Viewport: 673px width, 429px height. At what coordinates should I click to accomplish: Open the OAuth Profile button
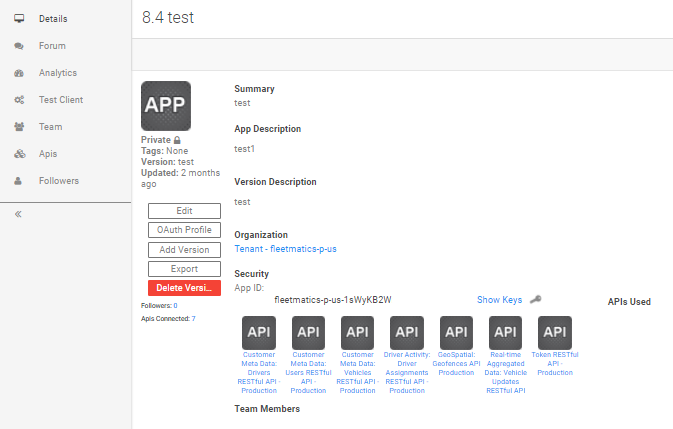[184, 230]
